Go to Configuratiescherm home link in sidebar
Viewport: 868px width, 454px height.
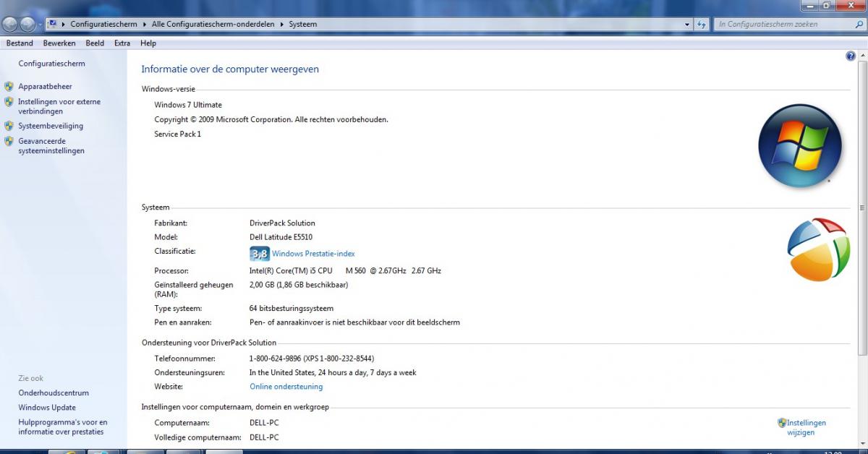[x=51, y=64]
